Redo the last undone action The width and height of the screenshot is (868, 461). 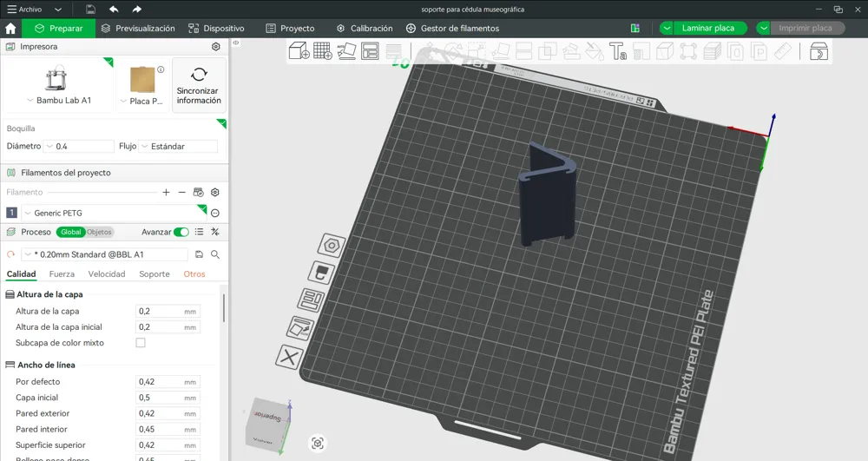pos(137,10)
